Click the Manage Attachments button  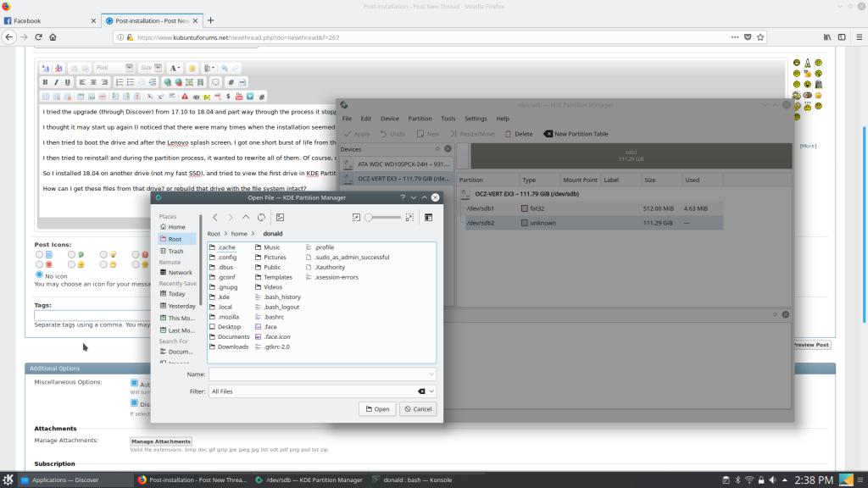(160, 441)
